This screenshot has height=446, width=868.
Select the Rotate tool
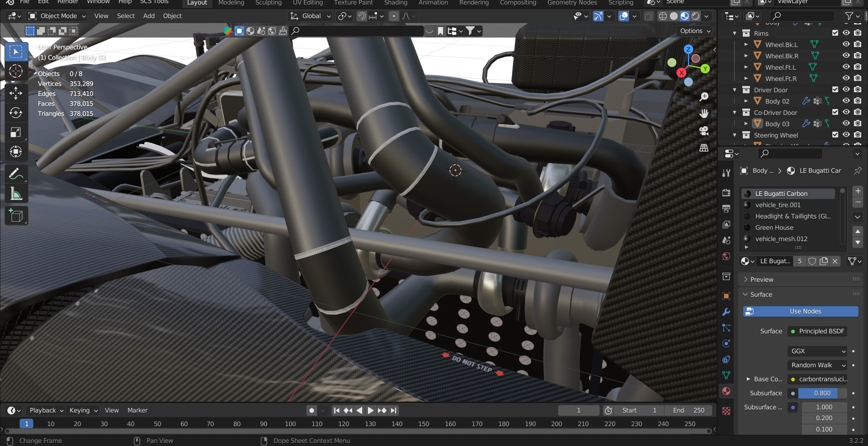click(x=16, y=113)
